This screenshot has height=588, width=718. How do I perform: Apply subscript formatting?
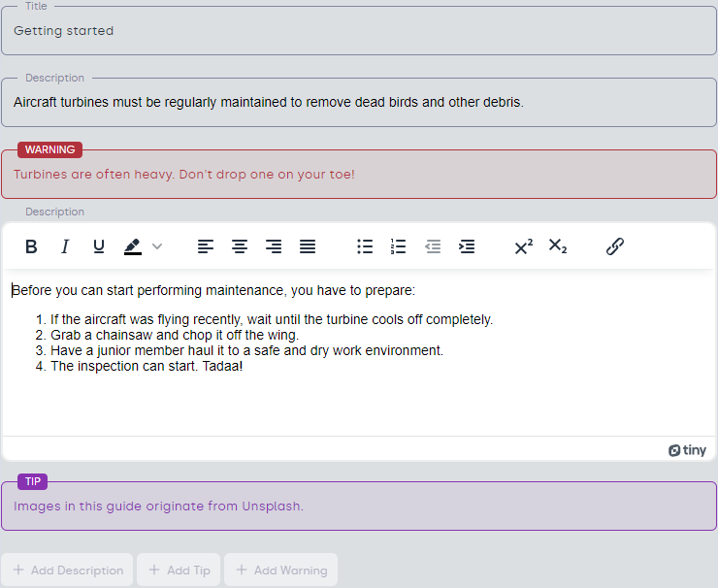[x=558, y=246]
